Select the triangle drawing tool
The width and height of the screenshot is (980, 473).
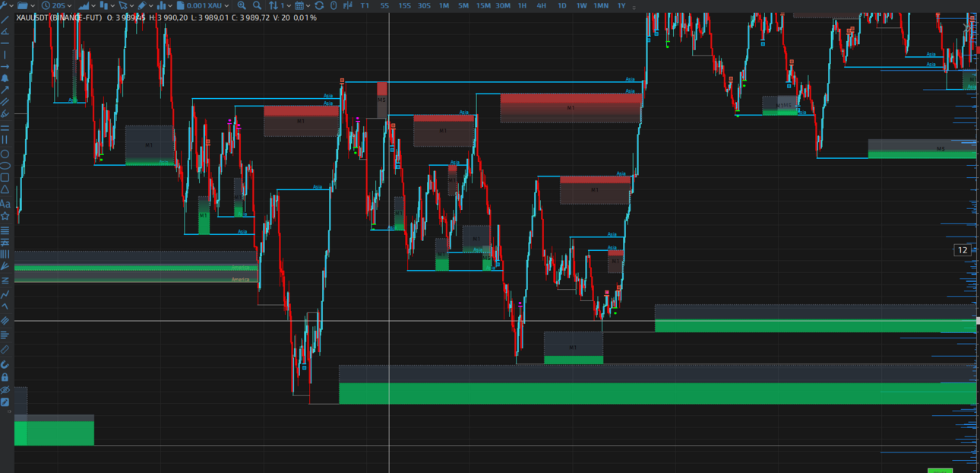coord(5,189)
